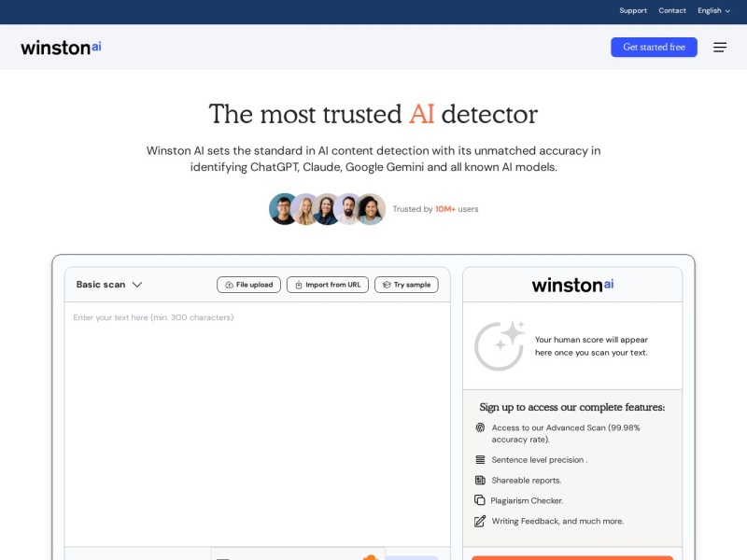Click the Writing Feedback pencil icon
The image size is (747, 560).
(x=480, y=521)
